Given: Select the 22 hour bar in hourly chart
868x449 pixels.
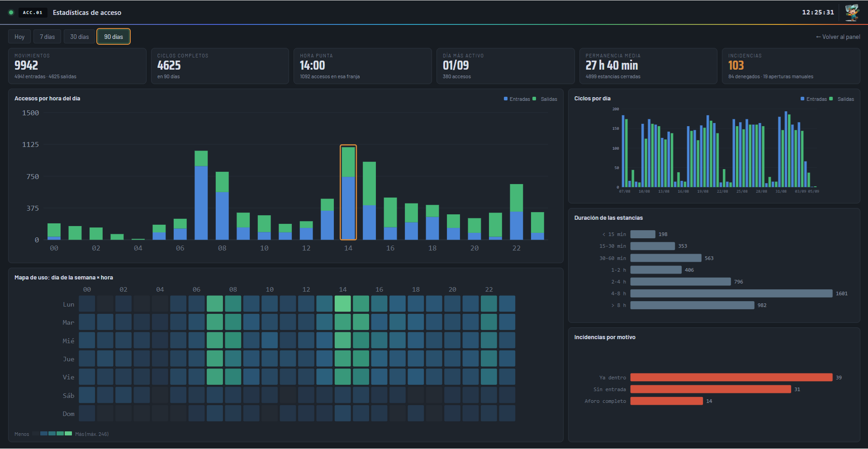Looking at the screenshot, I should 517,212.
